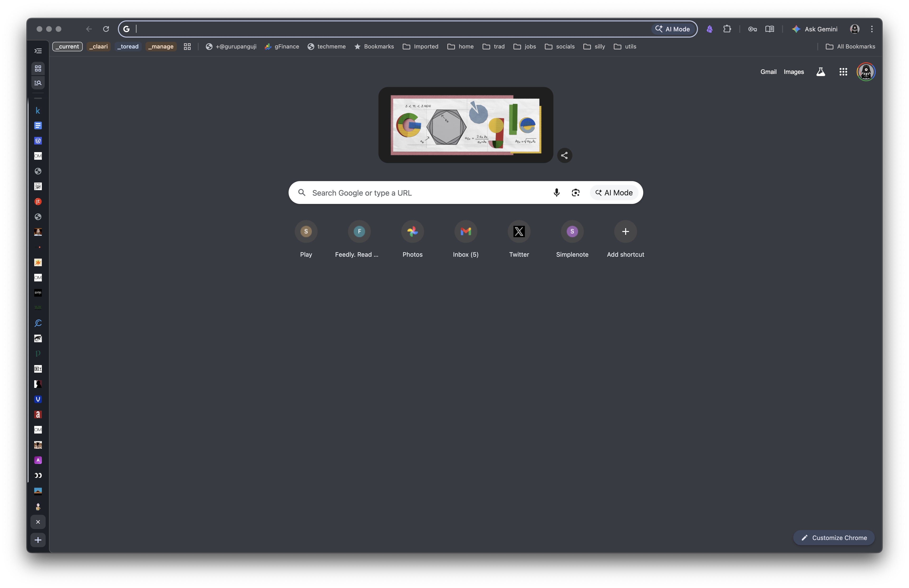Open Google Lens image search icon
Image resolution: width=909 pixels, height=588 pixels.
575,193
